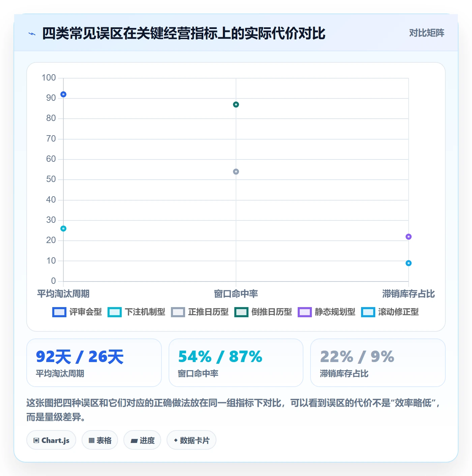Toggle the 下注机制型 legend item
Screen dimensions: 472x476
(x=137, y=312)
